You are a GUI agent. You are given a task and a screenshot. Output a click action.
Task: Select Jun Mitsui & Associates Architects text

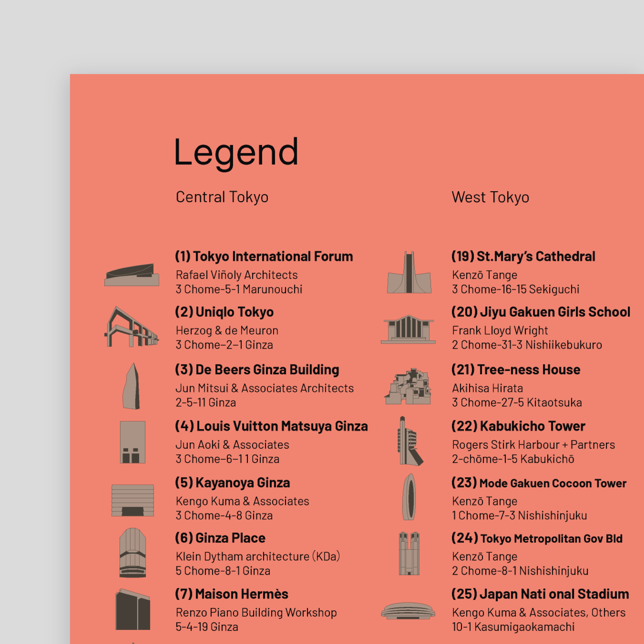click(x=265, y=388)
